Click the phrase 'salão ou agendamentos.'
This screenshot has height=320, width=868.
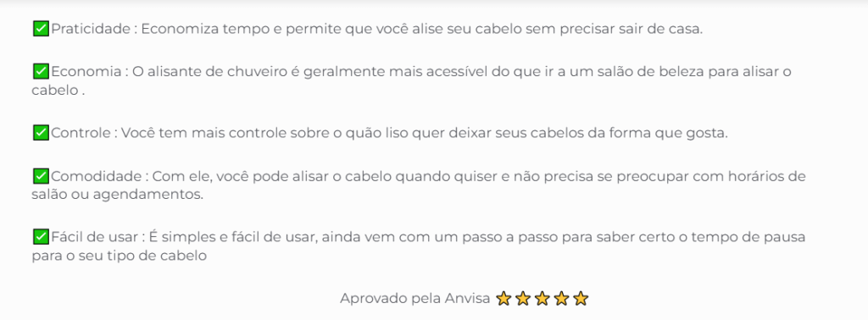coord(118,196)
